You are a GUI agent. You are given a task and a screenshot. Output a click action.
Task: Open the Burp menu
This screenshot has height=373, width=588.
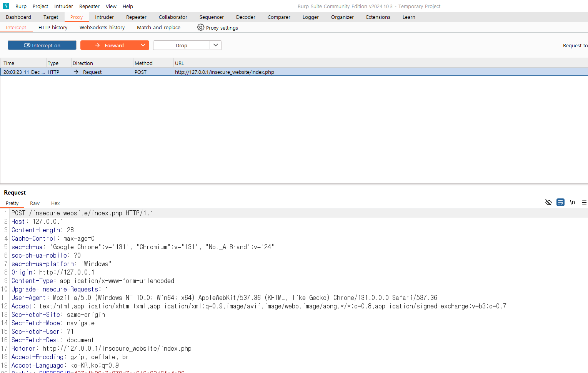click(x=21, y=6)
